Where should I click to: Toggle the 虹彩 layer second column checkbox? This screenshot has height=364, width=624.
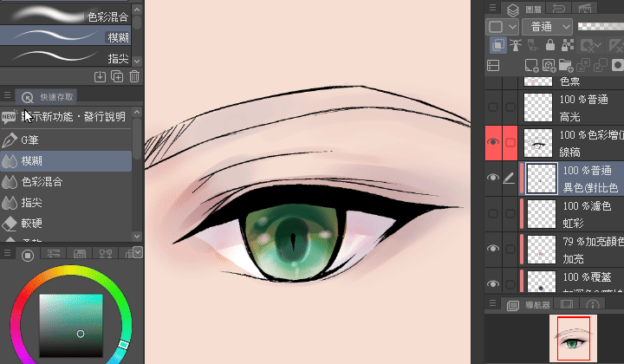(510, 213)
